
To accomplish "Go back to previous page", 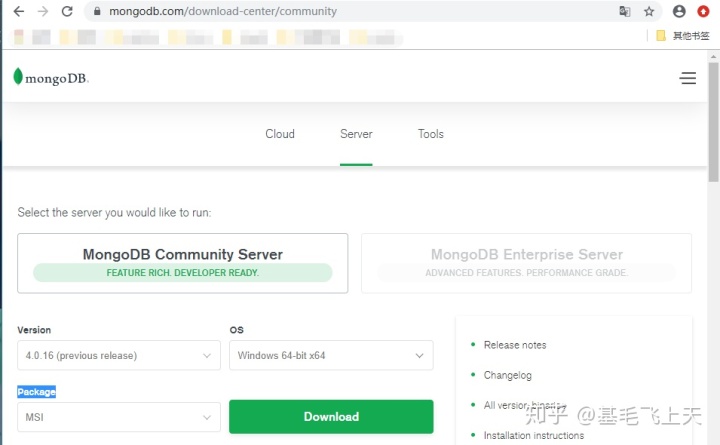I will (x=18, y=11).
